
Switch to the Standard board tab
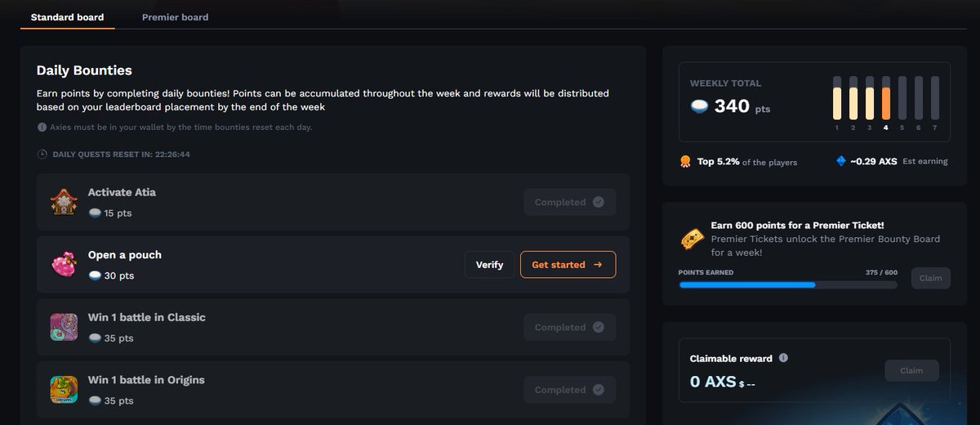(x=67, y=17)
